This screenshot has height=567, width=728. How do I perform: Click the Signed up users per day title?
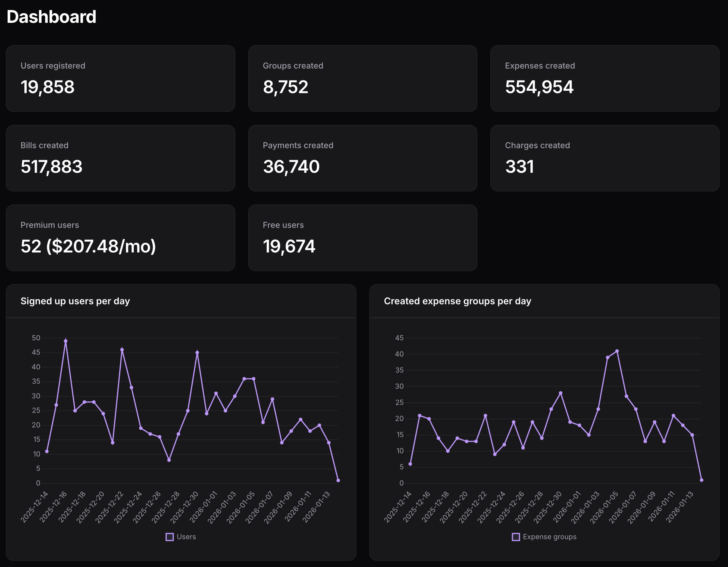(x=75, y=301)
